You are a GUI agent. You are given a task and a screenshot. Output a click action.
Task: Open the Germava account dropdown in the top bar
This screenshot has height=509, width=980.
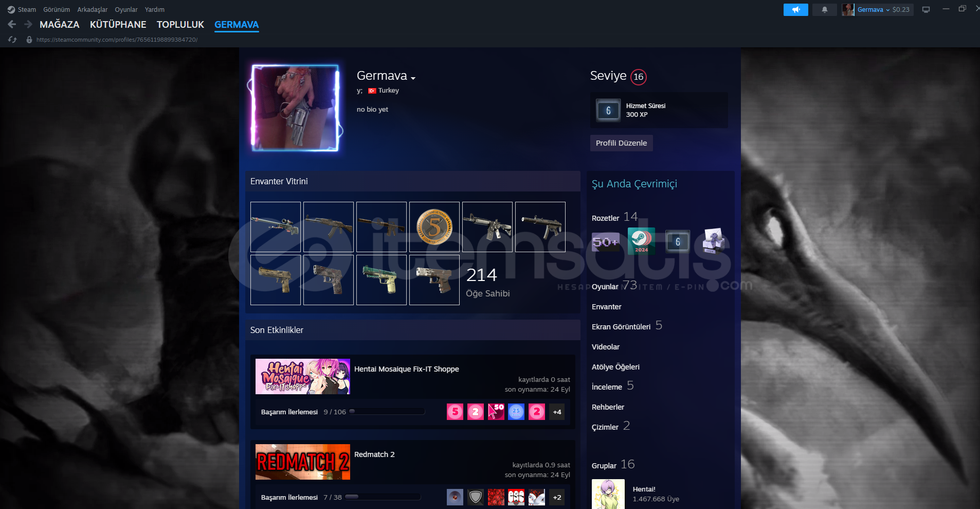(873, 10)
